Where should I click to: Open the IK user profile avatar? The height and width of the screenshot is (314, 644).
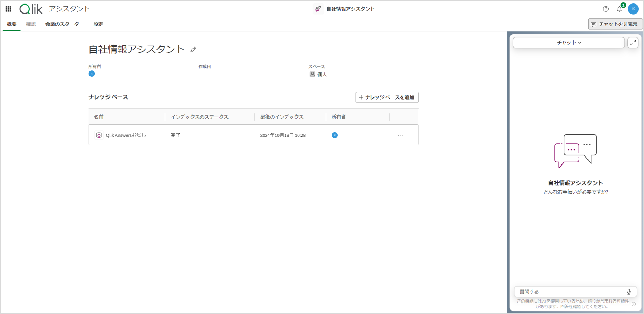(x=633, y=9)
